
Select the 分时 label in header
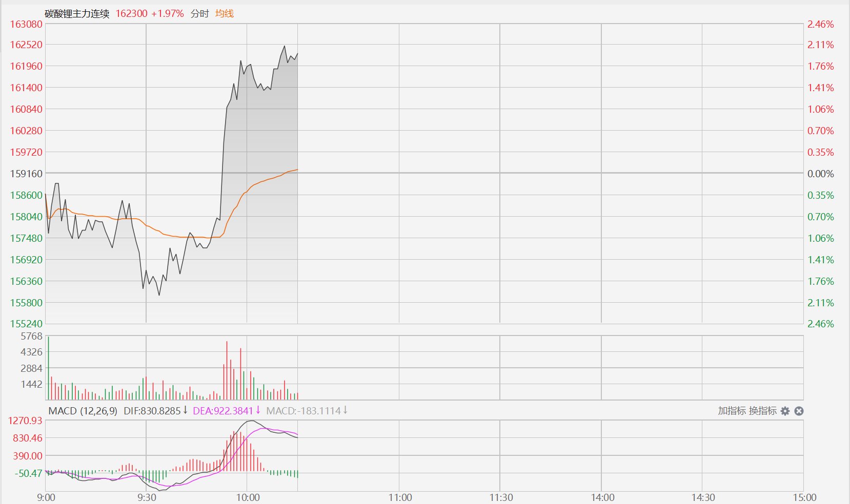click(x=200, y=14)
